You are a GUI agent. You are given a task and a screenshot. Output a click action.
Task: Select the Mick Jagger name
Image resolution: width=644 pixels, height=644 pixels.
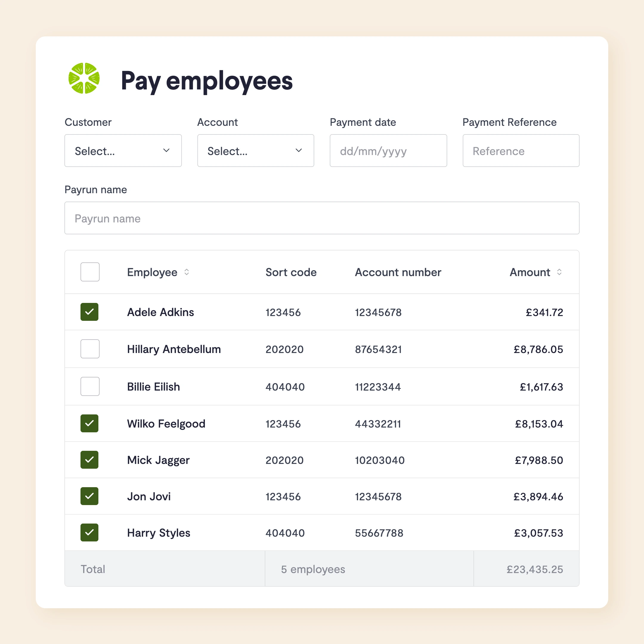pyautogui.click(x=158, y=460)
